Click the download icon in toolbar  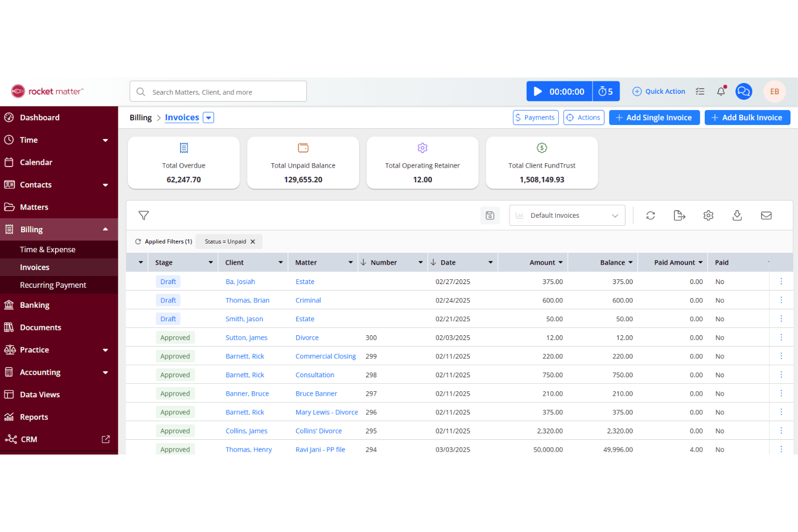[737, 216]
